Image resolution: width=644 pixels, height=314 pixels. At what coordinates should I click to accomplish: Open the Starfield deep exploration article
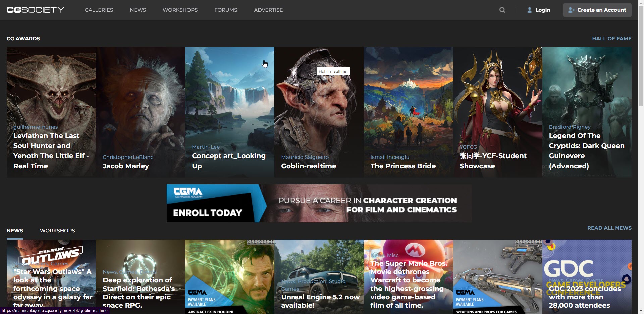[141, 277]
